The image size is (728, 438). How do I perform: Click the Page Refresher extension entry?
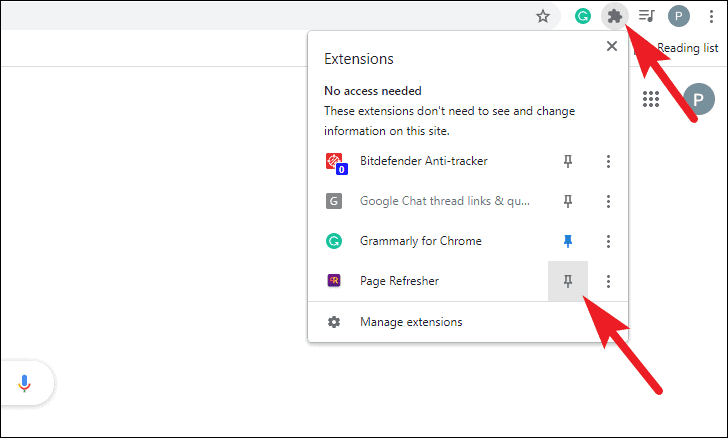(428, 281)
